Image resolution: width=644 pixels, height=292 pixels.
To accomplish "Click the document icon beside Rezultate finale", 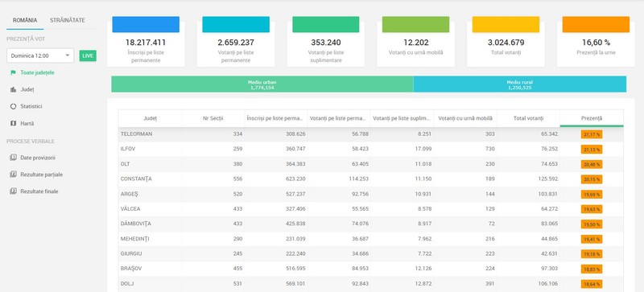I will [13, 191].
